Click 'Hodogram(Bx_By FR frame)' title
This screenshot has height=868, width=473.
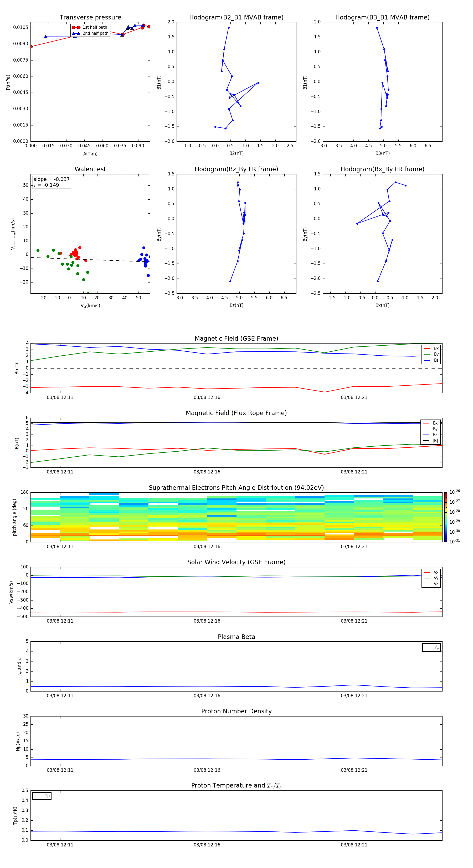(x=382, y=169)
